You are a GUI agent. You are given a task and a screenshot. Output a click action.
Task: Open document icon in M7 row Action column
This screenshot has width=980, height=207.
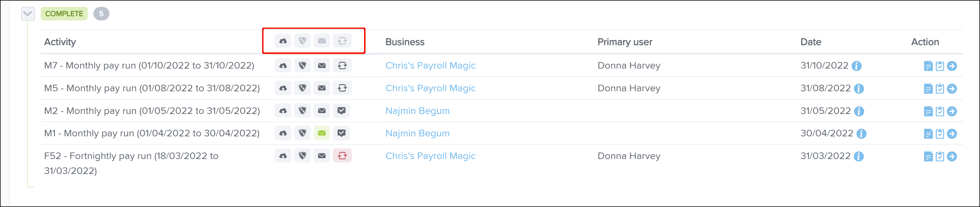click(x=928, y=66)
